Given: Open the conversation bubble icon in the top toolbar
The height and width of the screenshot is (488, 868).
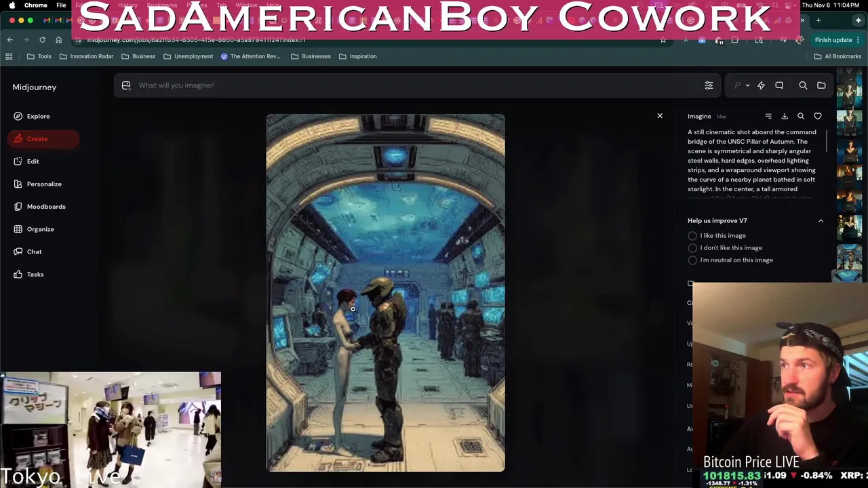Looking at the screenshot, I should tap(779, 85).
